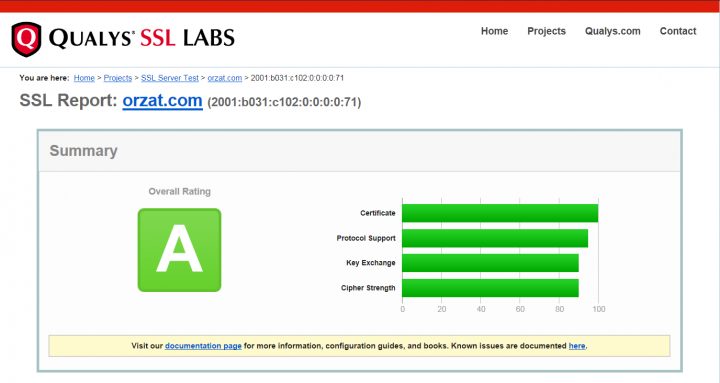The image size is (720, 383).
Task: Click the Qualys shield logo icon
Action: pos(26,39)
